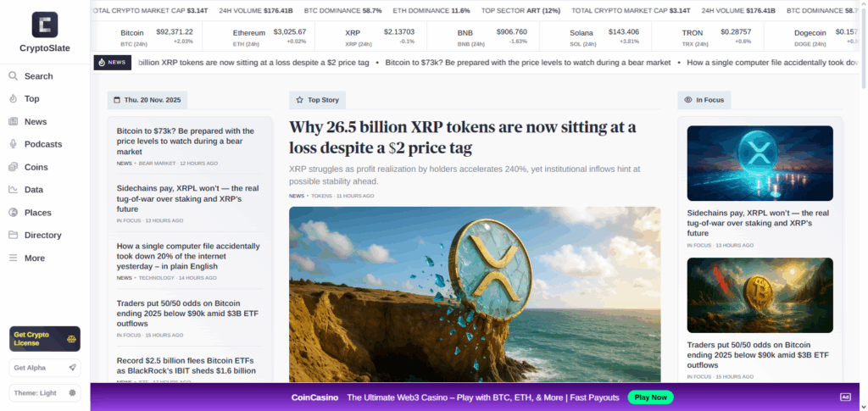Open Data from the sidebar
Image resolution: width=868 pixels, height=411 pixels.
point(34,190)
